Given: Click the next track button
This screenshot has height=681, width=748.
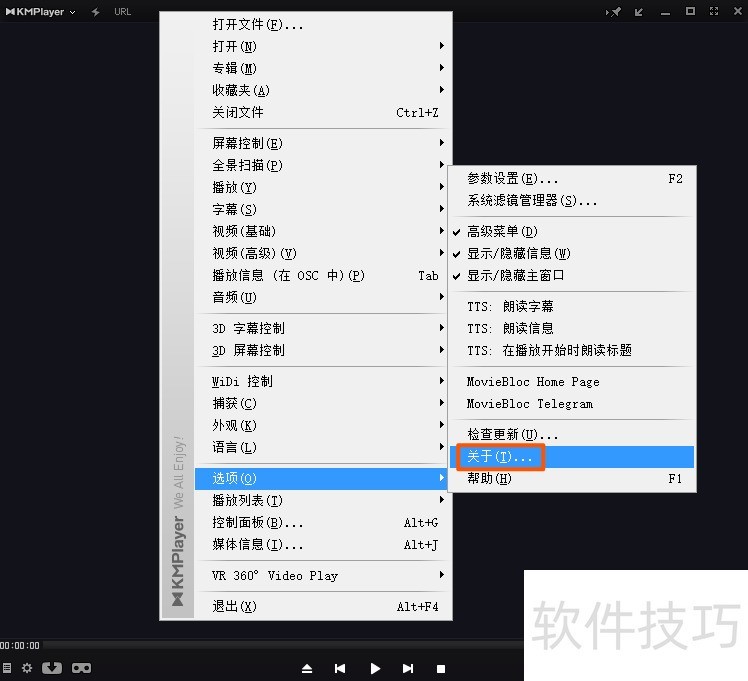Looking at the screenshot, I should [408, 669].
